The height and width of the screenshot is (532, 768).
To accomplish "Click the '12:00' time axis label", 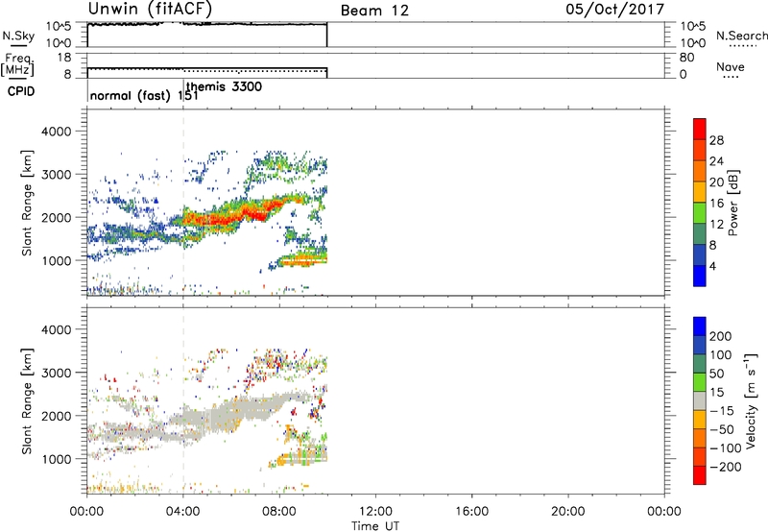I will point(375,512).
